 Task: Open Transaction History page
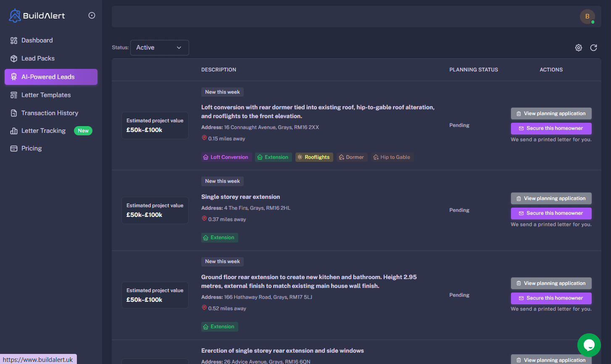50,113
